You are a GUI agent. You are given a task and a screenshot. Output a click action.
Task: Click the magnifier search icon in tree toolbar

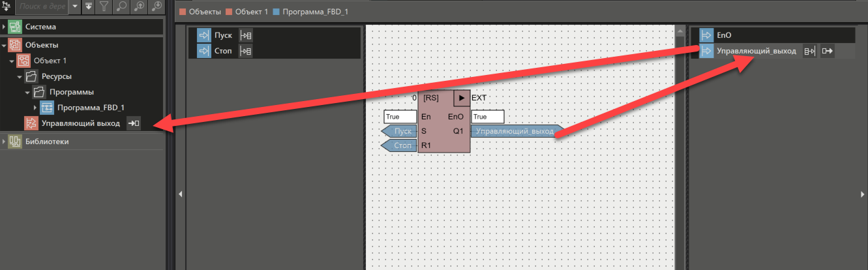[x=121, y=7]
